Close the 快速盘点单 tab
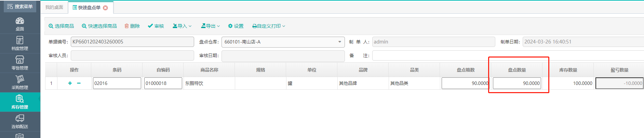The height and width of the screenshot is (138, 644). pos(106,8)
